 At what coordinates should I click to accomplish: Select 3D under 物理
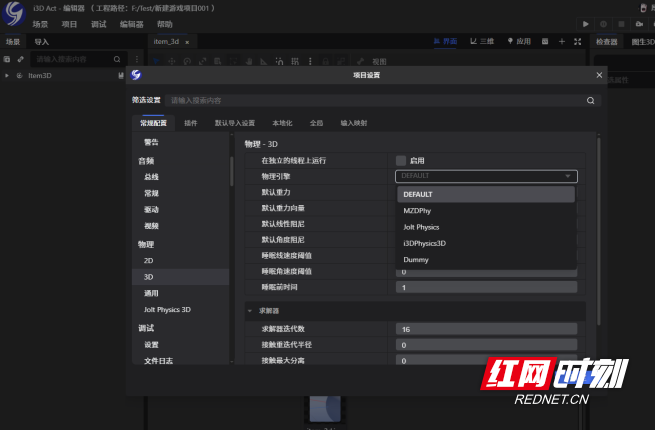click(x=180, y=277)
